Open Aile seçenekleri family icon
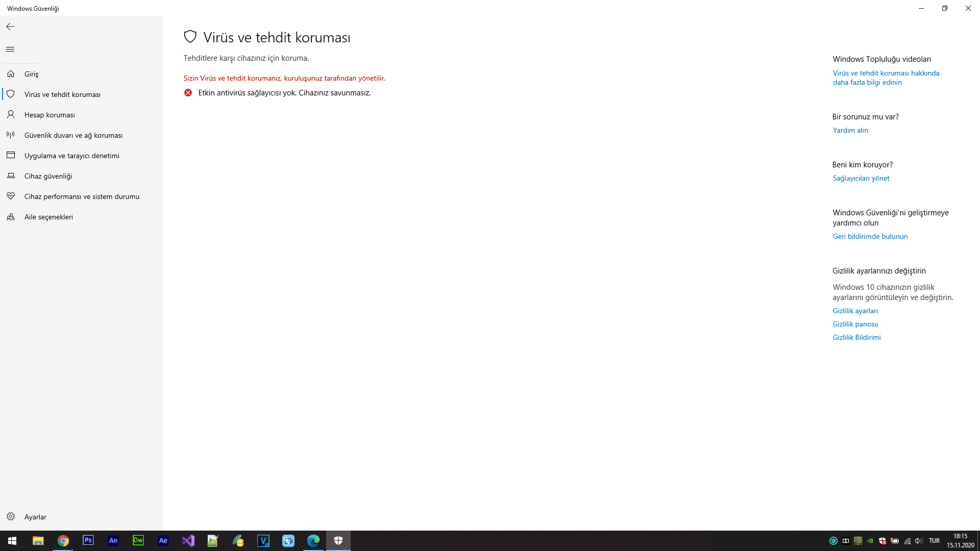 click(11, 217)
